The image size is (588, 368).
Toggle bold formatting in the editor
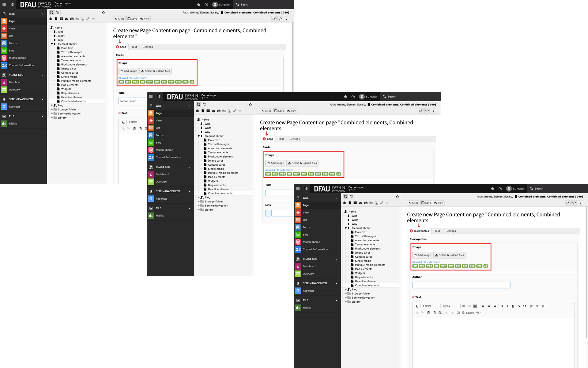click(502, 306)
